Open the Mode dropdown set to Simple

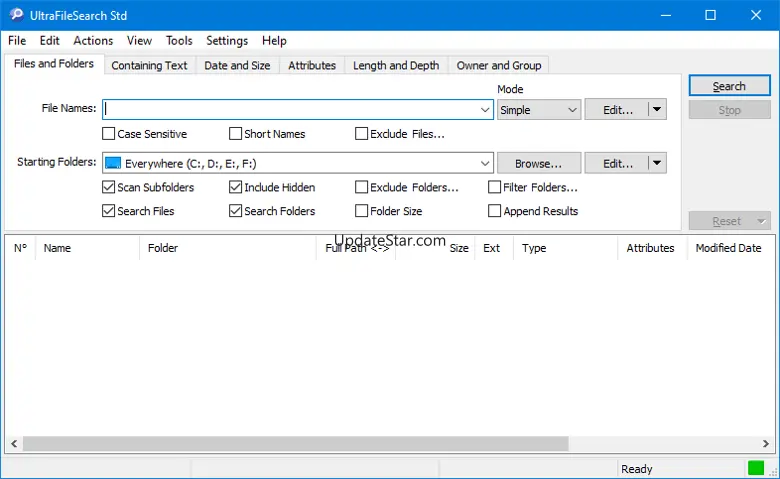(539, 109)
